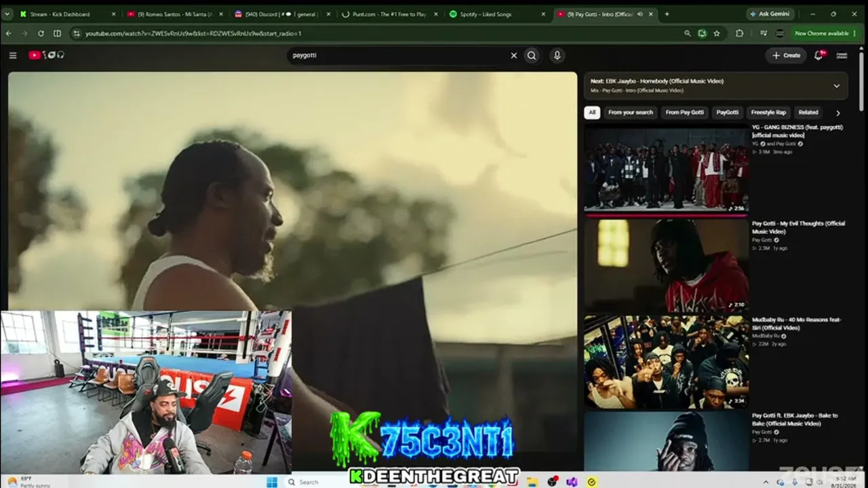This screenshot has height=488, width=868.
Task: Expand the Next up mix panel
Action: (836, 86)
